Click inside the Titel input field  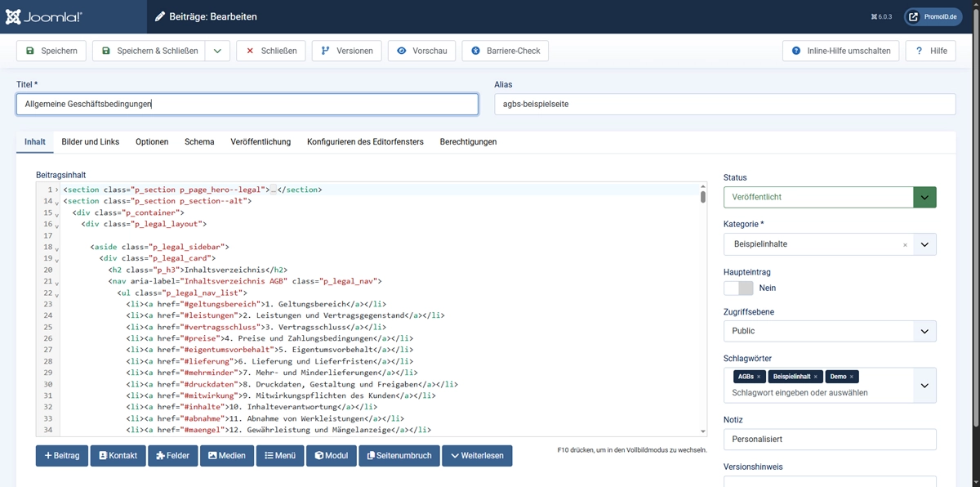pos(245,104)
